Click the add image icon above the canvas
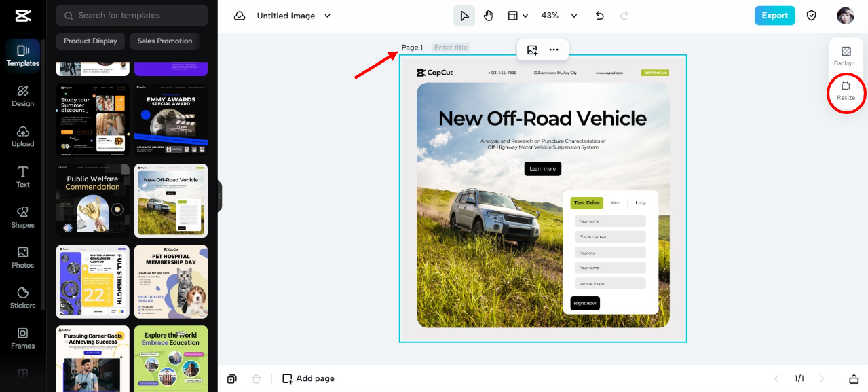Viewport: 868px width, 392px height. pos(532,50)
